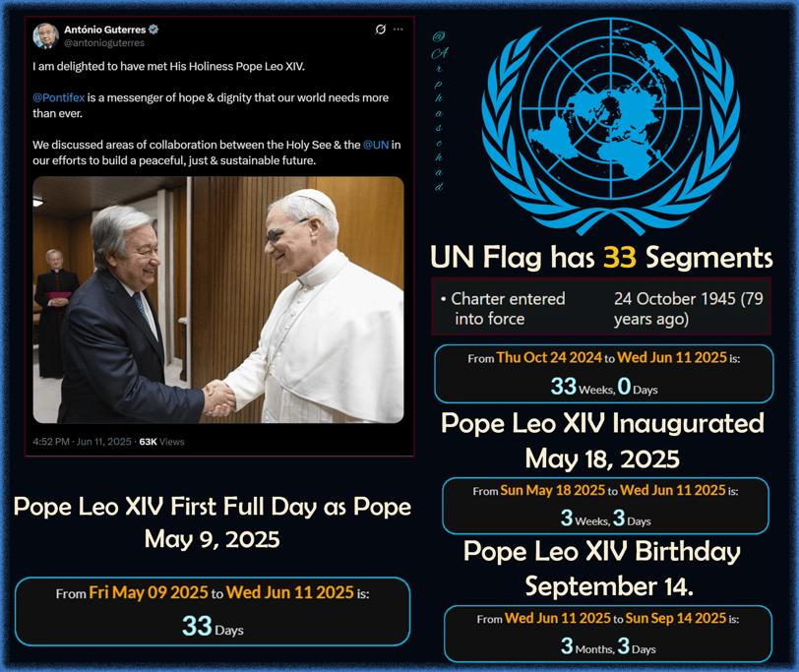799x672 pixels.
Task: Click the tweet timestamp 4:52 PM Jun 11, 2025
Action: tap(82, 442)
